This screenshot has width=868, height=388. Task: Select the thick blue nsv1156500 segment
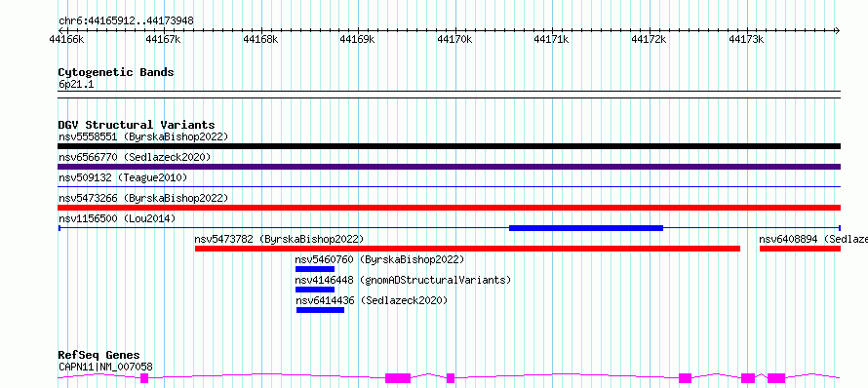click(x=586, y=228)
